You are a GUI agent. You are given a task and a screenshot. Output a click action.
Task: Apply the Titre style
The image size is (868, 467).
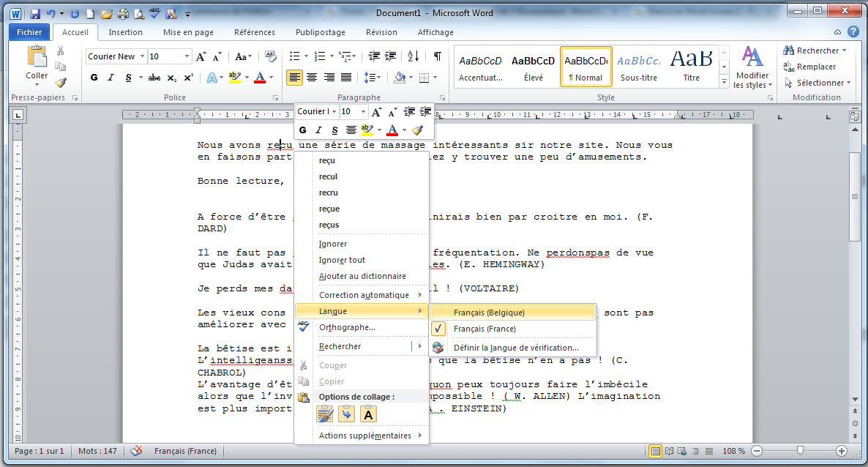[x=691, y=67]
